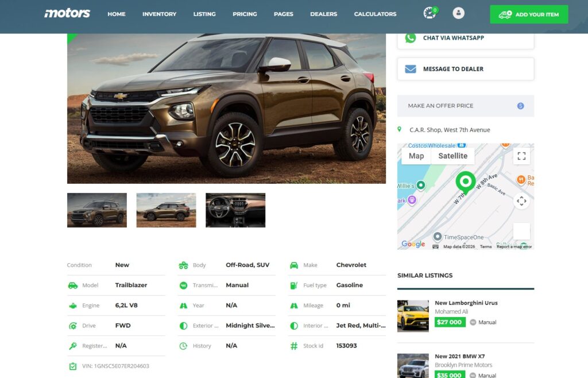Expand the Calculators navigation menu
Image resolution: width=588 pixels, height=378 pixels.
coord(375,14)
